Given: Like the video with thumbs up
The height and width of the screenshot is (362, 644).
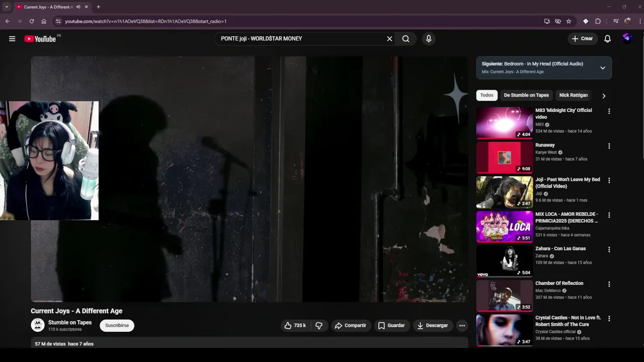Looking at the screenshot, I should 295,326.
